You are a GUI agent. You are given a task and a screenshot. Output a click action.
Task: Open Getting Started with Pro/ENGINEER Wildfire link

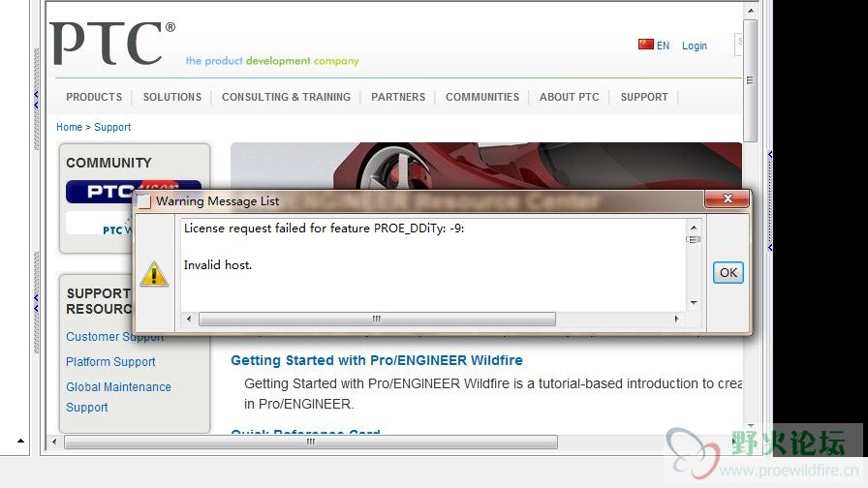tap(377, 360)
